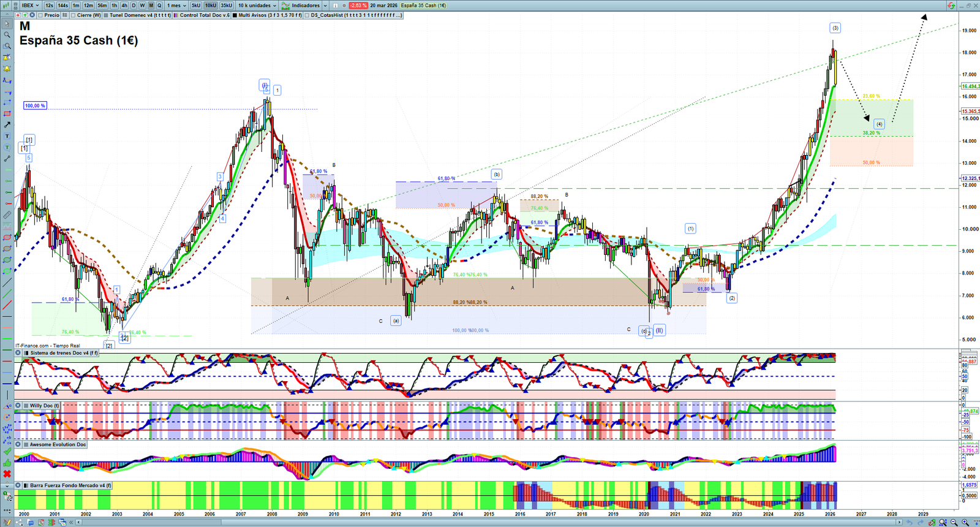Toggle Tunel Domenec v4 indicator color box
This screenshot has height=527, width=980.
click(x=106, y=15)
